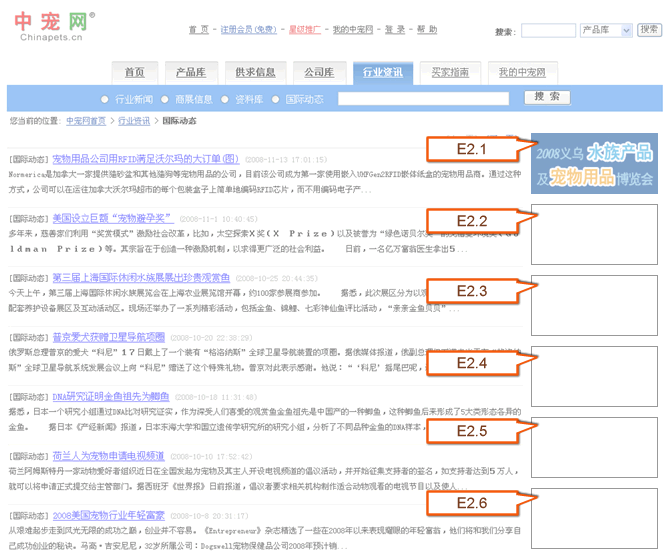Screen dimensions: 668x560
Task: Open the 2008义乌水族产品 expo banner
Action: click(594, 165)
